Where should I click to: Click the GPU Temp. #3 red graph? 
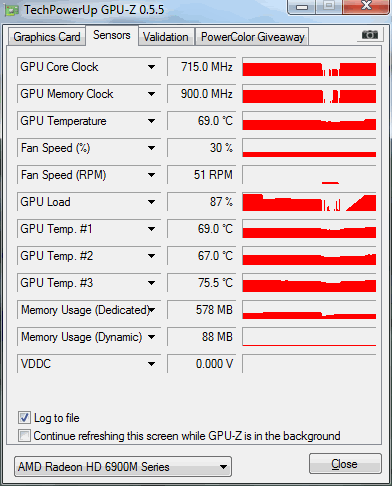click(309, 283)
